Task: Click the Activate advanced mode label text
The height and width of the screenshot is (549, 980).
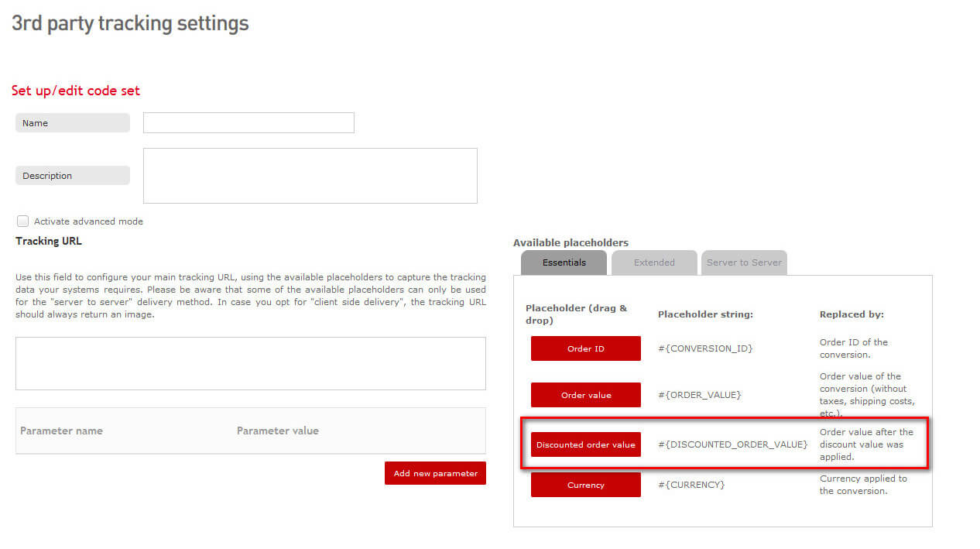Action: tap(88, 221)
